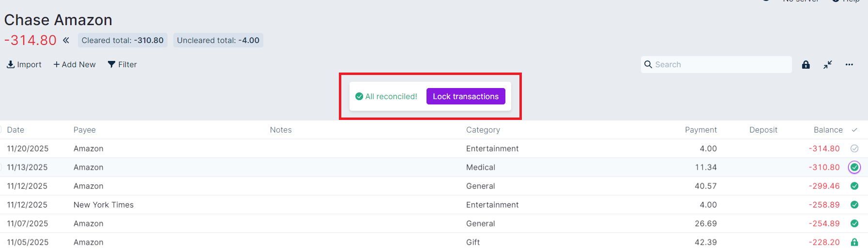Click the checkmark column header icon

854,130
